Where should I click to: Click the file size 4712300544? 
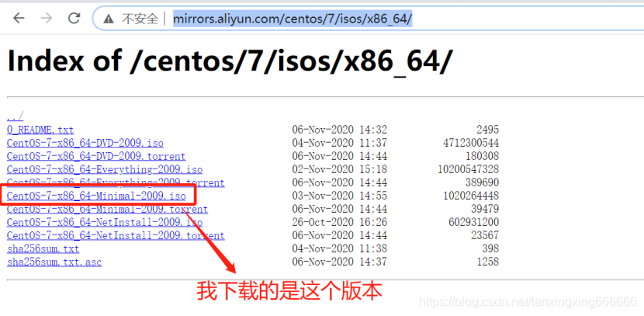coord(471,143)
